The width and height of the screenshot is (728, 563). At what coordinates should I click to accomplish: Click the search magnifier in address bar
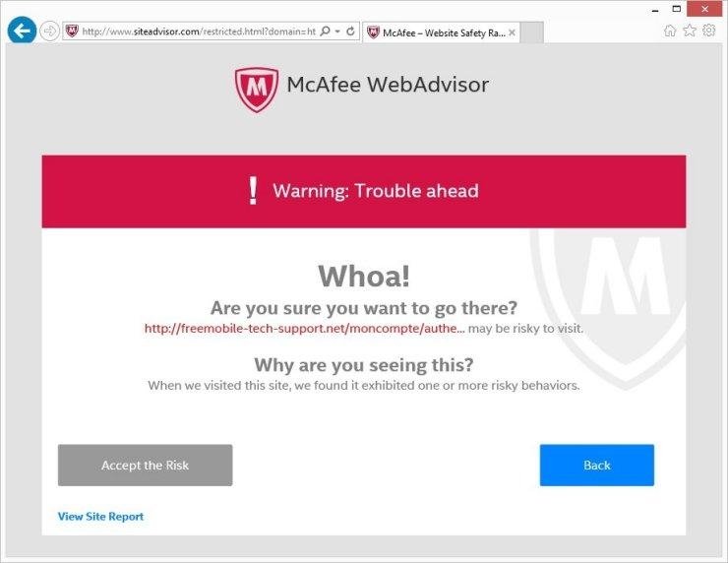click(x=326, y=31)
